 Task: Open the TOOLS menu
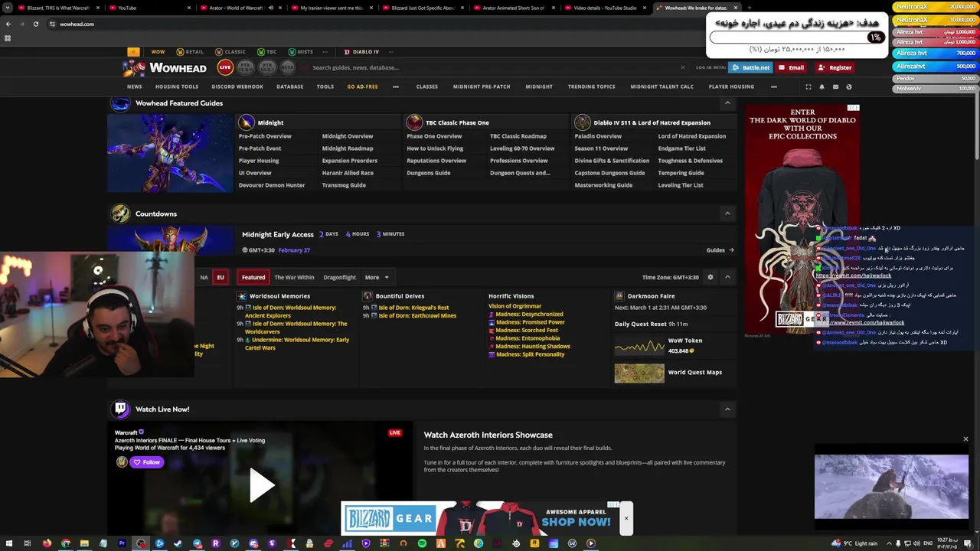click(325, 86)
